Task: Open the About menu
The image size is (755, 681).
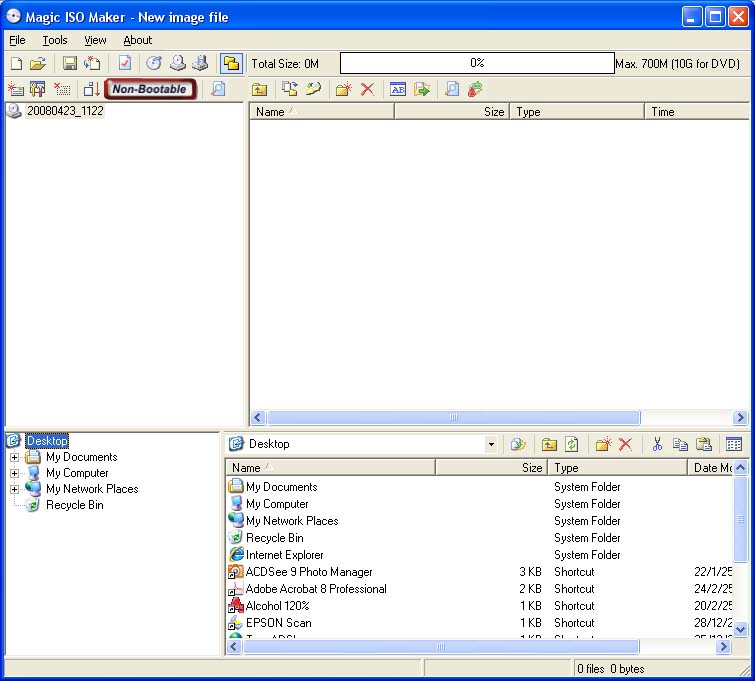Action: 138,40
